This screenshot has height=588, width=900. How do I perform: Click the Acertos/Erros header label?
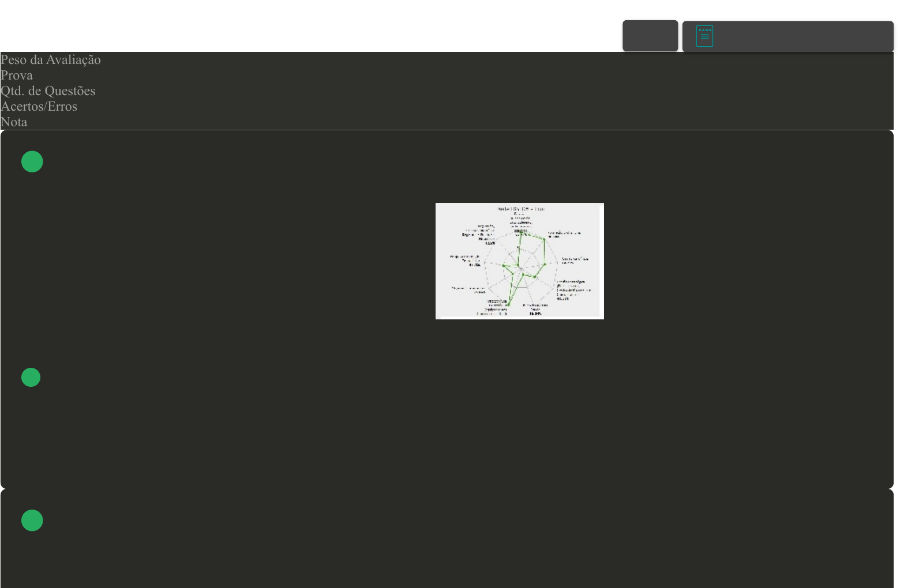point(39,107)
